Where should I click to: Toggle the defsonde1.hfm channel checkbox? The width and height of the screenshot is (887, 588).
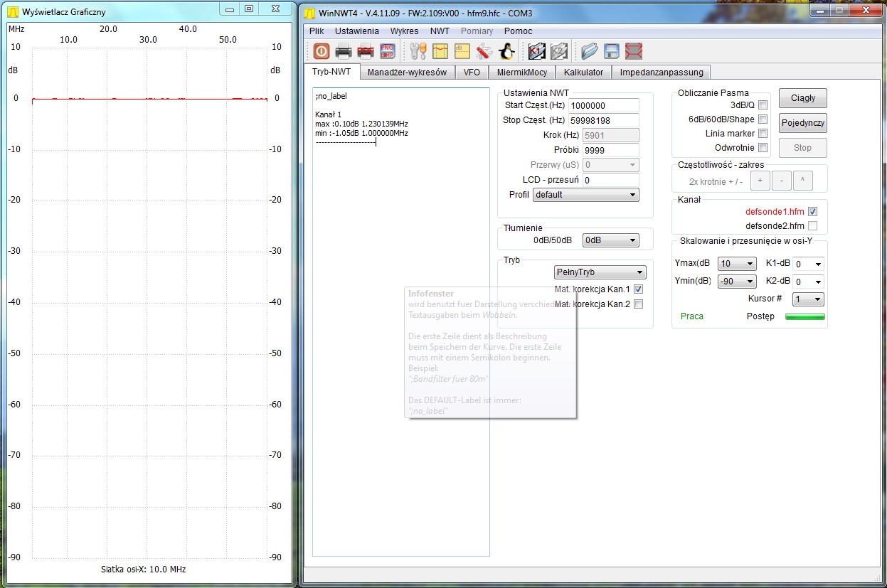click(812, 212)
